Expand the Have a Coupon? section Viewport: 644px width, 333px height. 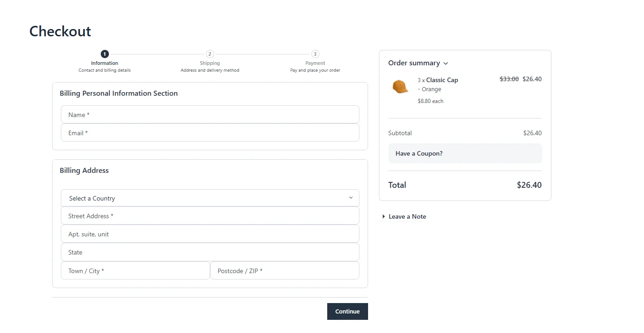click(465, 153)
